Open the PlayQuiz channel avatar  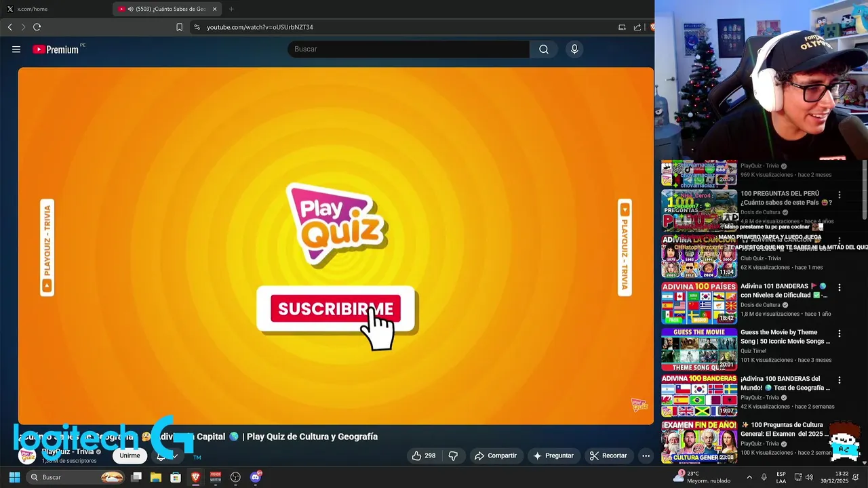27,455
